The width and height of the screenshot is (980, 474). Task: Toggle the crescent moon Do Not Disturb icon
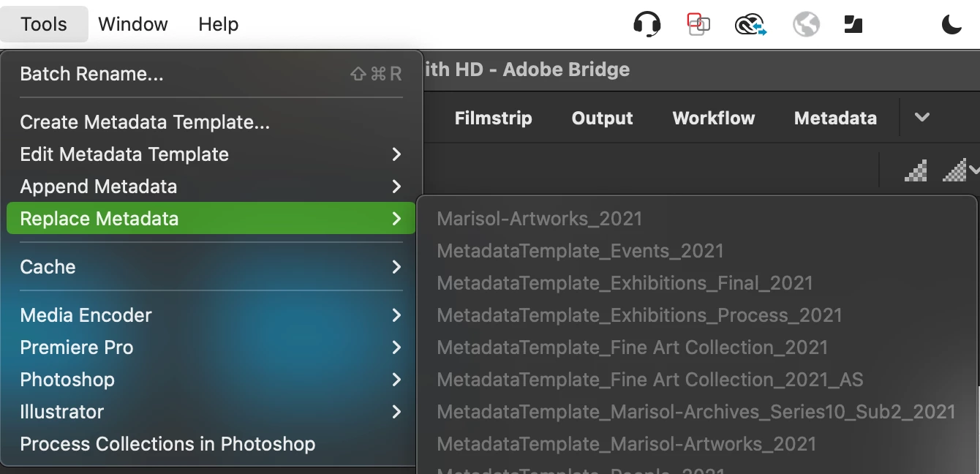tap(951, 25)
